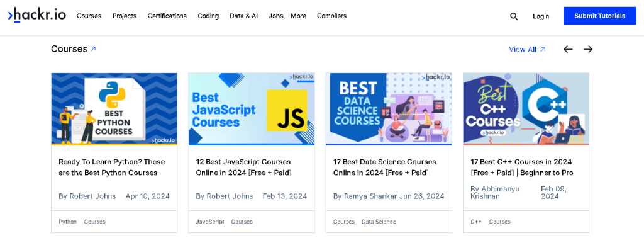The image size is (644, 238).
Task: Select Courses tag on Data Science card
Action: (x=344, y=222)
